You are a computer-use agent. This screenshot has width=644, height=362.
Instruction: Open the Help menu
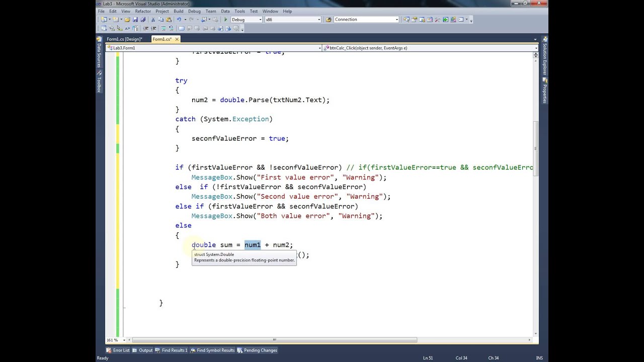287,11
